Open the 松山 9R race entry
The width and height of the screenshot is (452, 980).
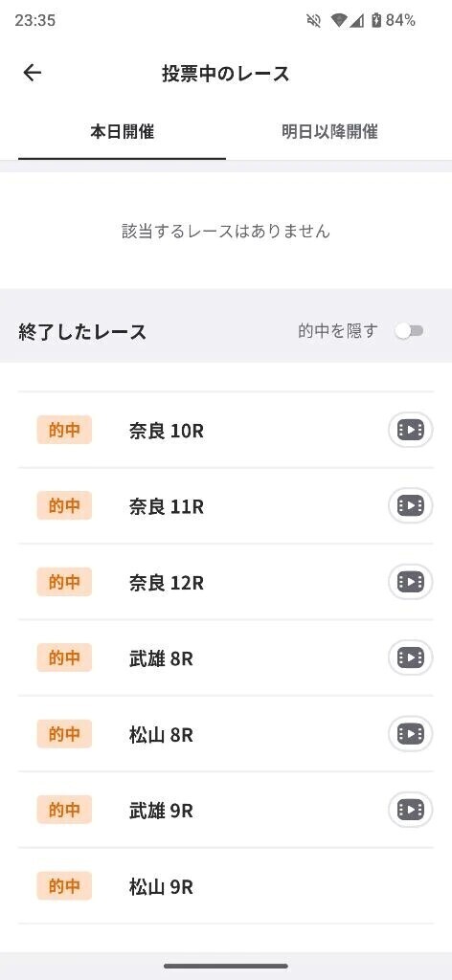(226, 886)
